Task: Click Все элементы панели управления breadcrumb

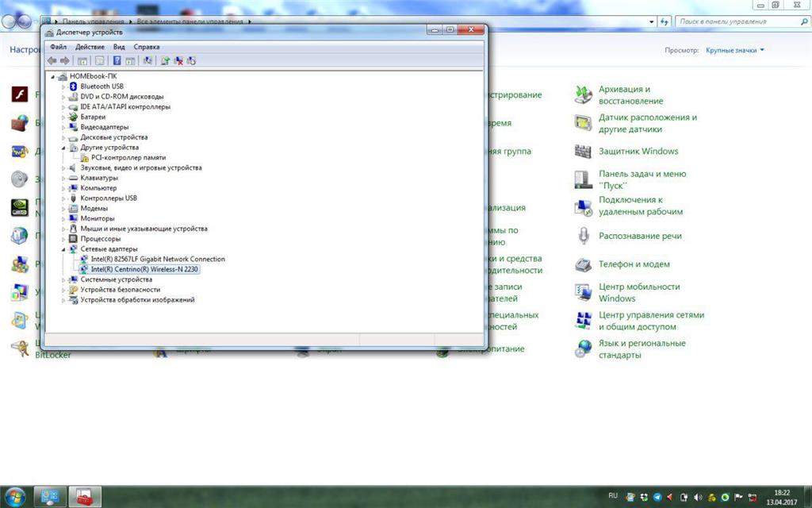Action: pyautogui.click(x=190, y=21)
